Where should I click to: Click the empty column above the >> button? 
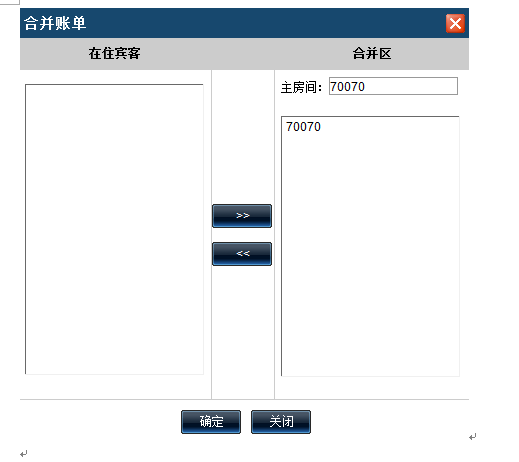pos(243,137)
